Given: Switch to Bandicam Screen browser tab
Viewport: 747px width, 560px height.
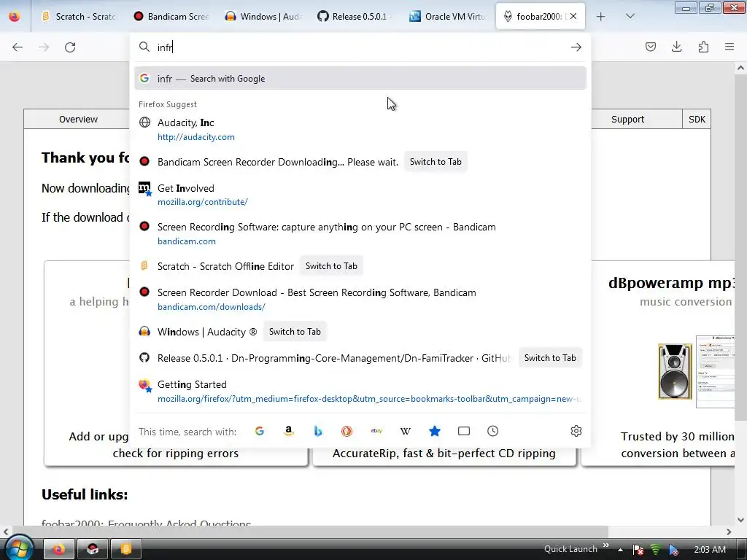Looking at the screenshot, I should pyautogui.click(x=172, y=17).
